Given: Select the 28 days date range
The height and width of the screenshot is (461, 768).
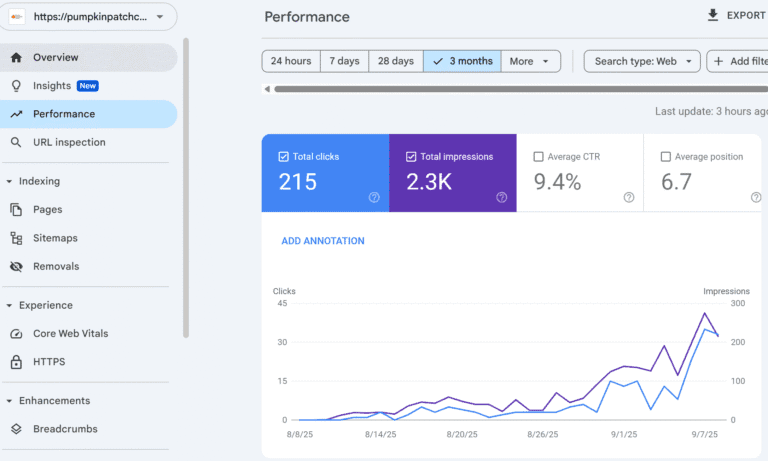Looking at the screenshot, I should tap(395, 61).
